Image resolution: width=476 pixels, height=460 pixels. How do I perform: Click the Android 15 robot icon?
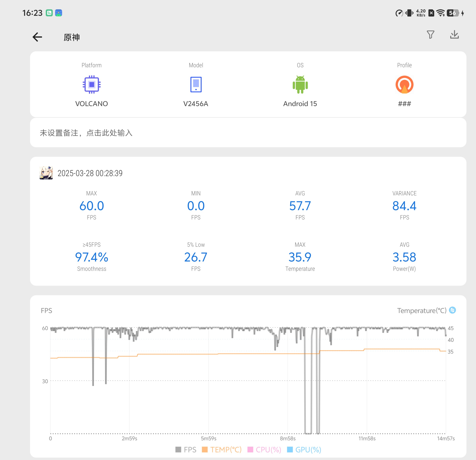click(x=300, y=85)
